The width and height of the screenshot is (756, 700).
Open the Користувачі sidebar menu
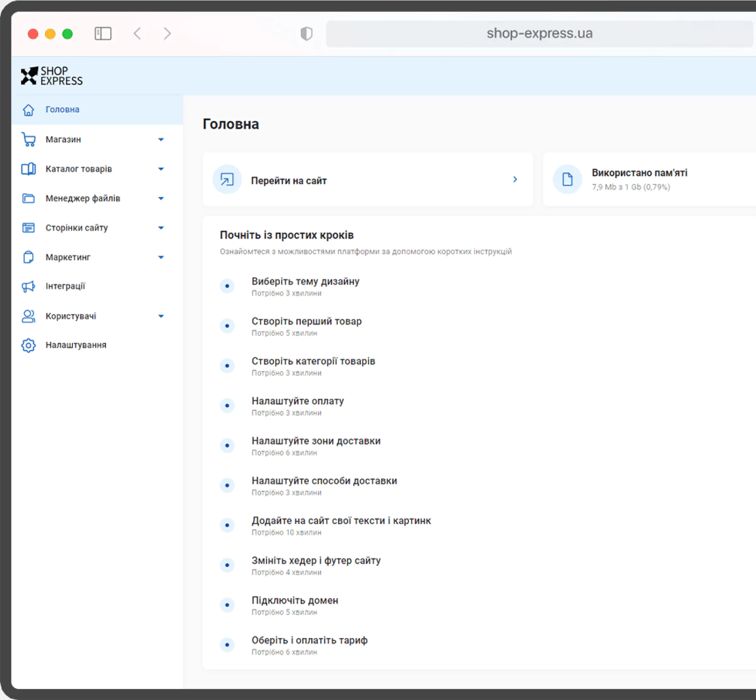coord(97,316)
